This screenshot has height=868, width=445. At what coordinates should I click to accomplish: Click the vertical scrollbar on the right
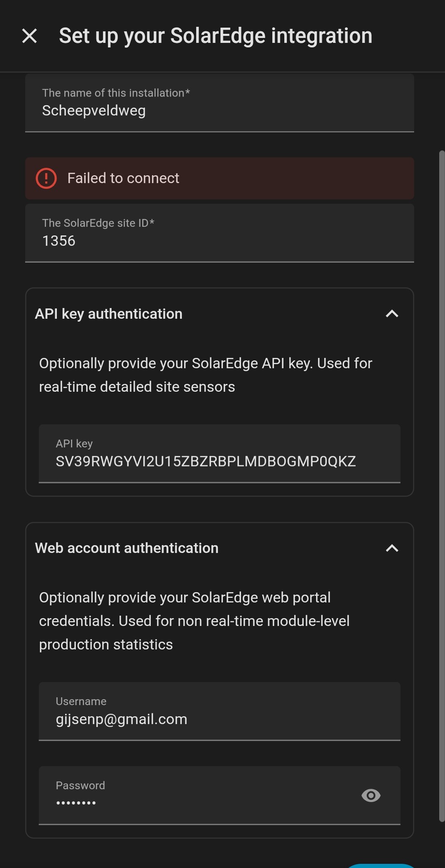[442, 487]
